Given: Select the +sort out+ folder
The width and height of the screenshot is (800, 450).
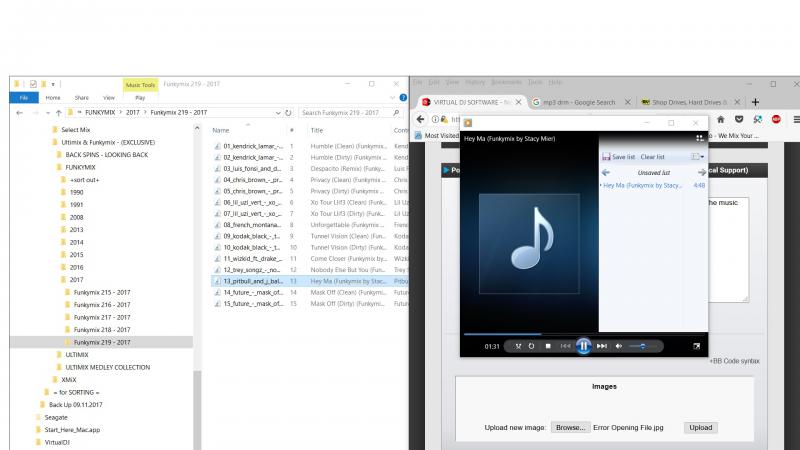Looking at the screenshot, I should pyautogui.click(x=84, y=180).
